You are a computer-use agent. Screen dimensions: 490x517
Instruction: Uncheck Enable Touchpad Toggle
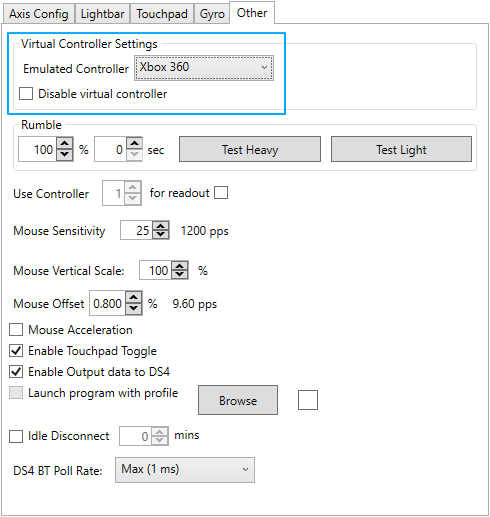[x=16, y=351]
